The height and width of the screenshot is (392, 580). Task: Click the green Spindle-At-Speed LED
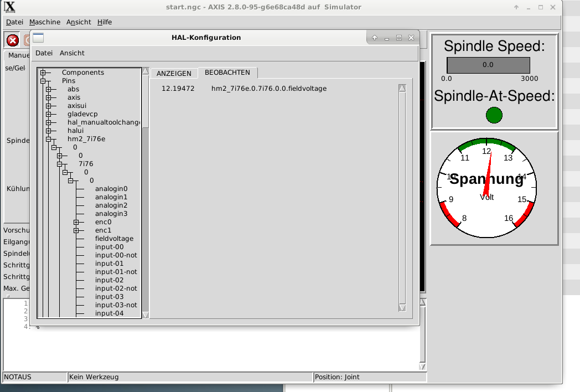[494, 115]
